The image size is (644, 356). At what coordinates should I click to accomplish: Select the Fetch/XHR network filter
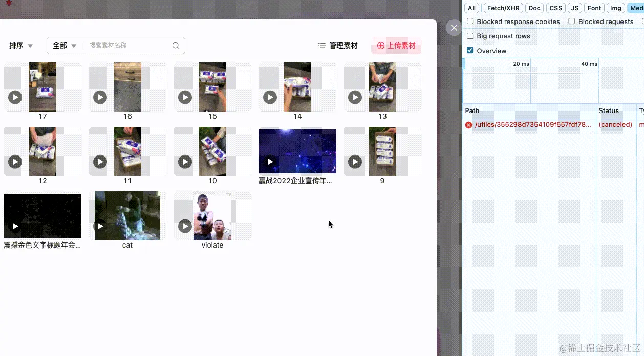click(x=503, y=8)
